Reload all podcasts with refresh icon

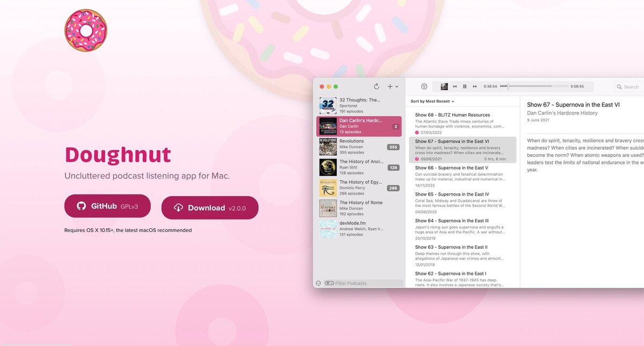coord(376,86)
